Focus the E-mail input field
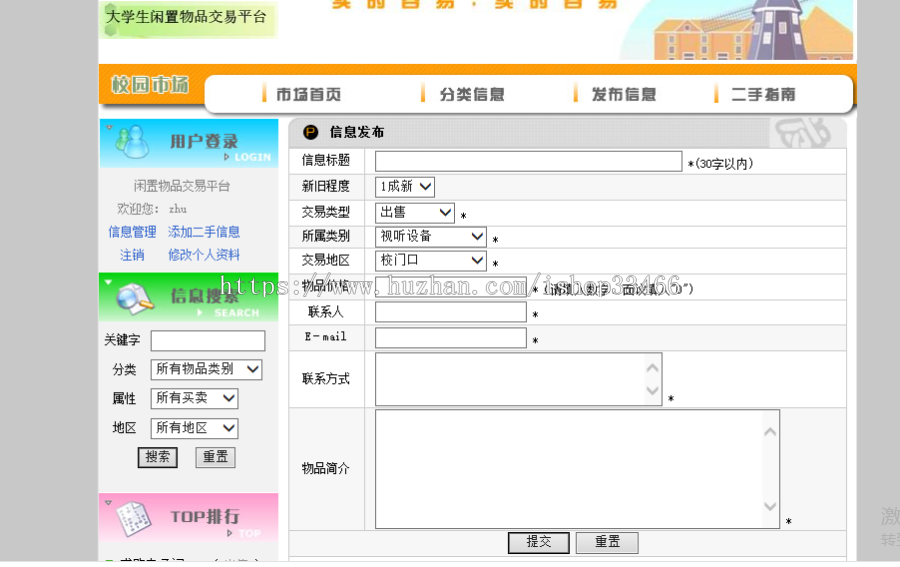Screen dimensions: 900x567 [451, 337]
